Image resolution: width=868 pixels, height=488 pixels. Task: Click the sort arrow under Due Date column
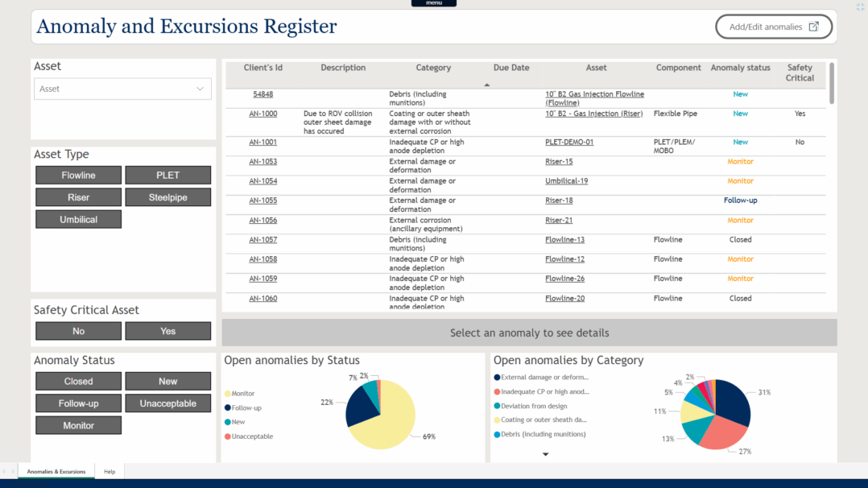[x=486, y=85]
